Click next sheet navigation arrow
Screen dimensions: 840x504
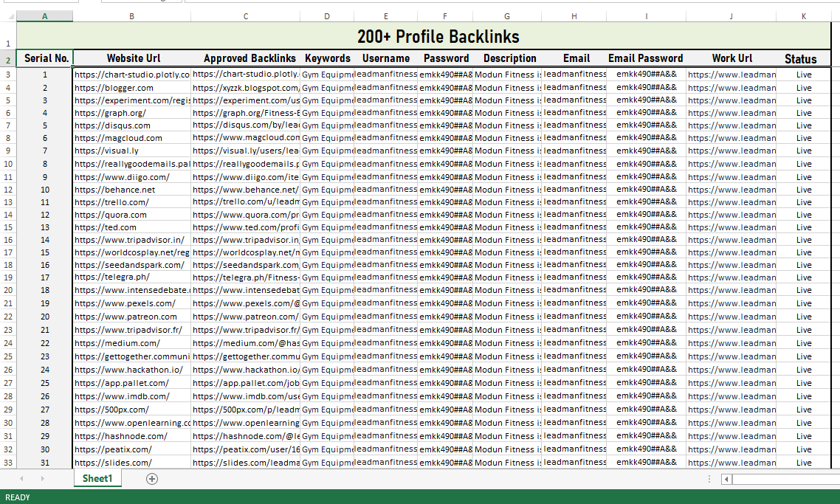42,479
